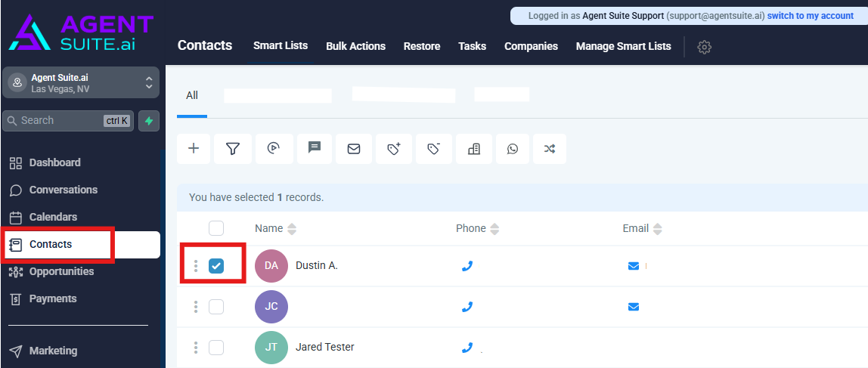Click the WhatsApp message icon
The width and height of the screenshot is (868, 368).
coord(513,148)
